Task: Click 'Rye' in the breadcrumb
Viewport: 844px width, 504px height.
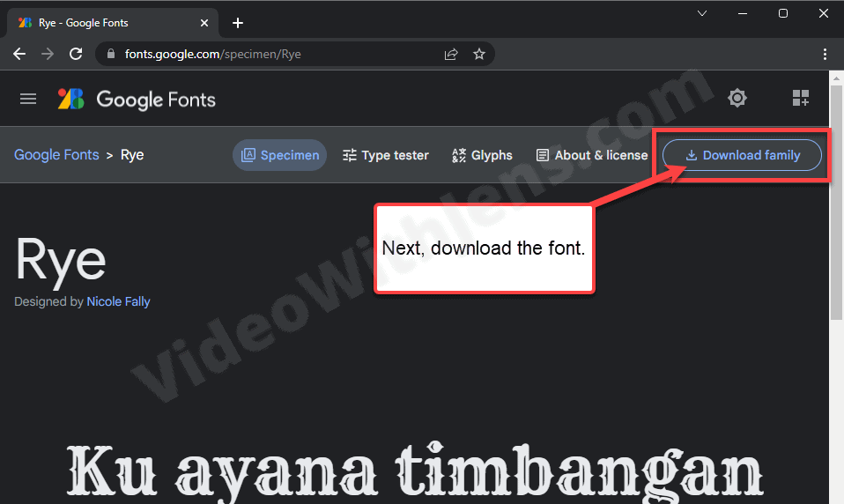Action: click(132, 155)
